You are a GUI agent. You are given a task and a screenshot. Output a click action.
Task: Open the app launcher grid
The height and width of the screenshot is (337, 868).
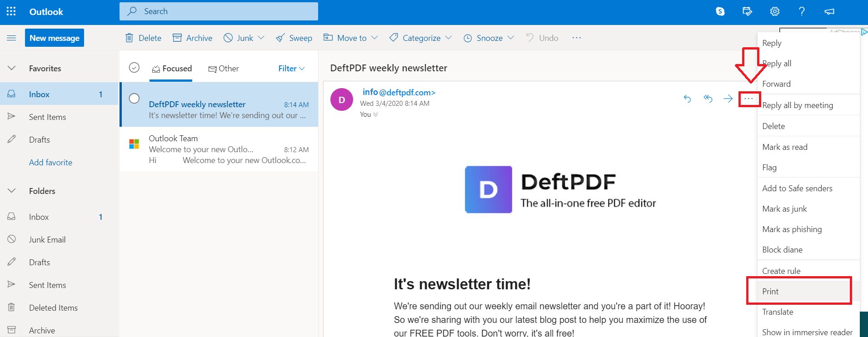click(x=11, y=11)
